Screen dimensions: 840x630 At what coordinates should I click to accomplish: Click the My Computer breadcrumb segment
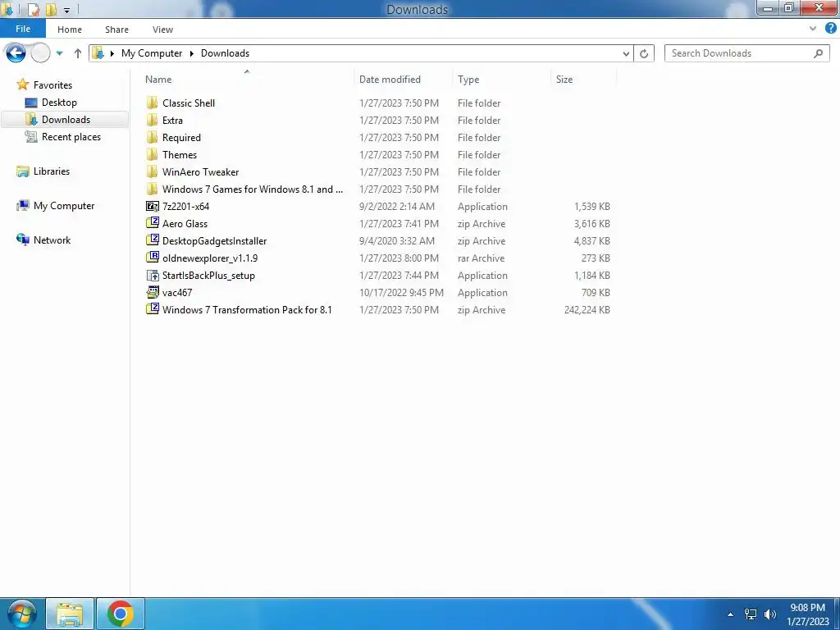pyautogui.click(x=152, y=53)
